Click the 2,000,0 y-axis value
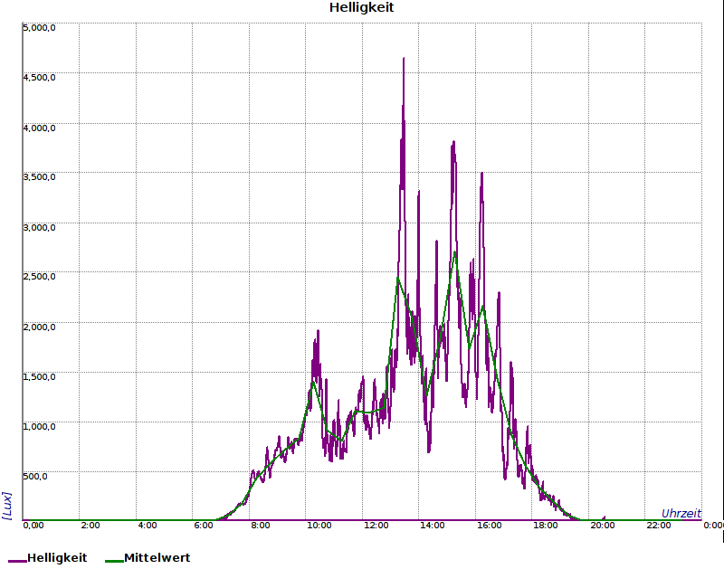The image size is (724, 588). (39, 327)
